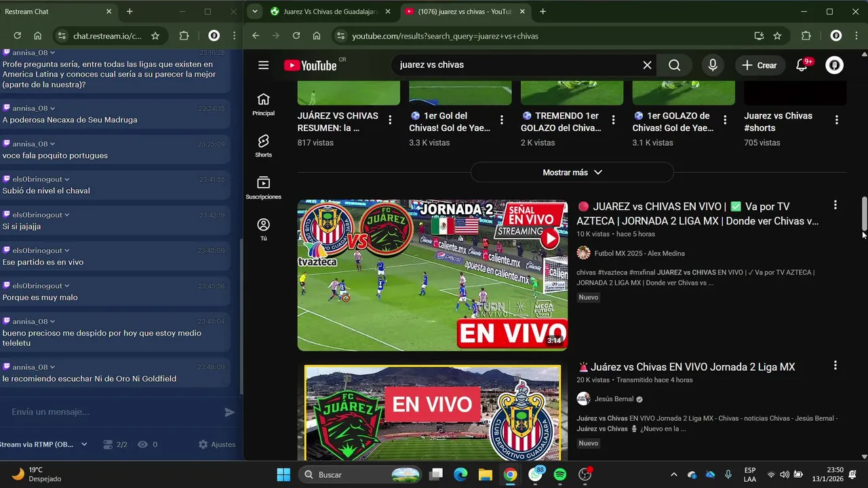This screenshot has width=868, height=488.
Task: Open the weather widget 19°C Despejado
Action: pyautogui.click(x=37, y=474)
